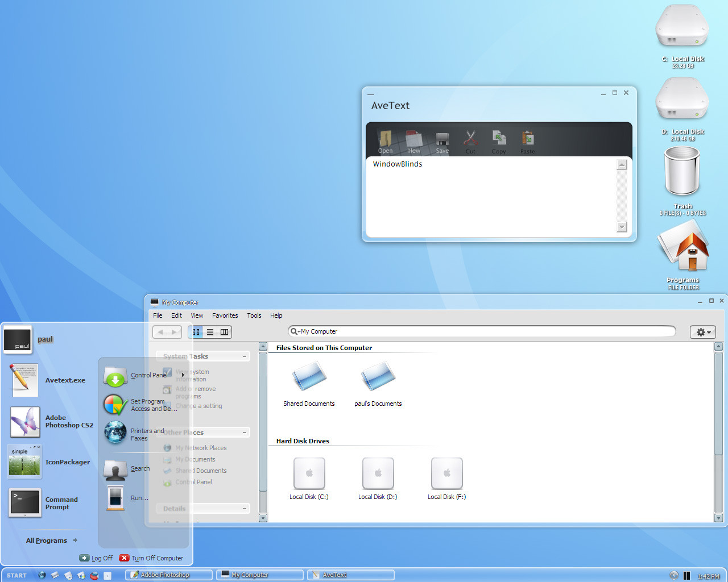Viewport: 728px width, 582px height.
Task: Open the File menu in My Computer
Action: [x=158, y=315]
